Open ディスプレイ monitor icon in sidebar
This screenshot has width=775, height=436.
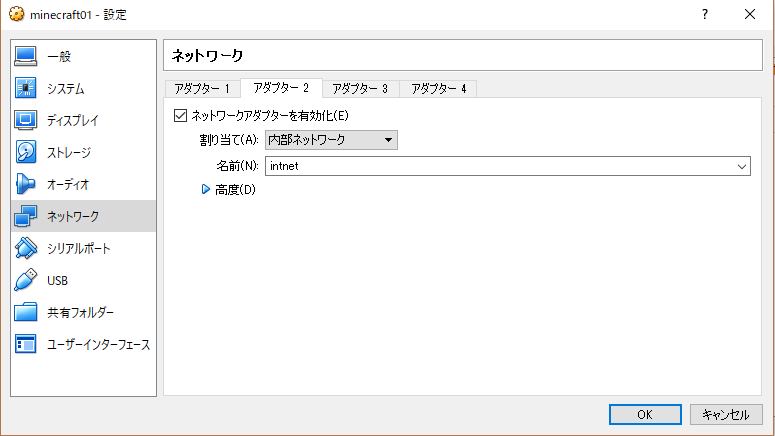25,120
